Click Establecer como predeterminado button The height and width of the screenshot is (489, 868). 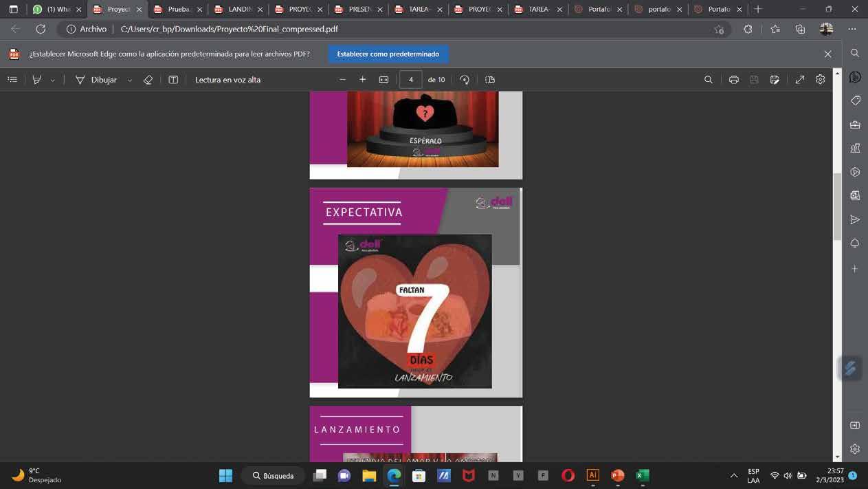[x=388, y=54]
